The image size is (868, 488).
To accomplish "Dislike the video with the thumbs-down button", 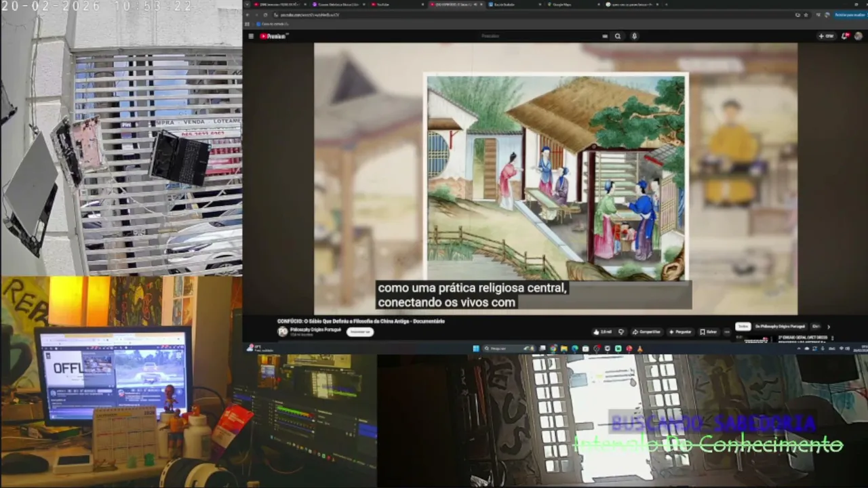I will click(x=621, y=332).
